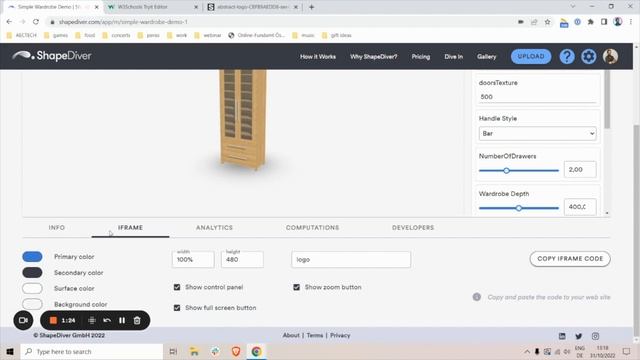
Task: Click the Background color swatch
Action: [32, 304]
